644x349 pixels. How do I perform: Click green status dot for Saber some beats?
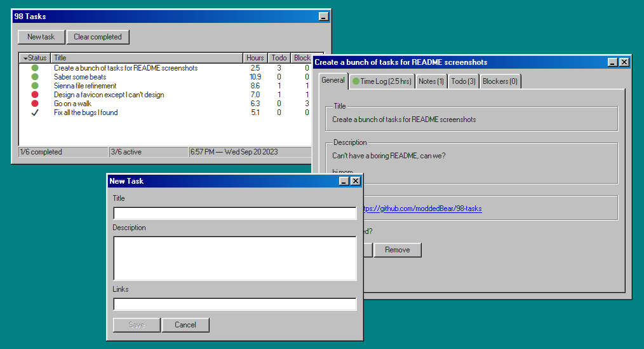pyautogui.click(x=35, y=77)
